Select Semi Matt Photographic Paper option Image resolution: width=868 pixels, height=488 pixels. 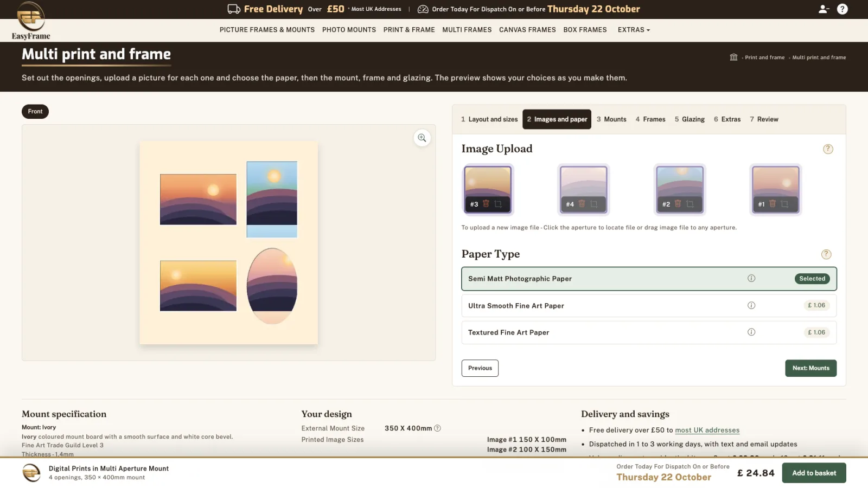coord(649,279)
